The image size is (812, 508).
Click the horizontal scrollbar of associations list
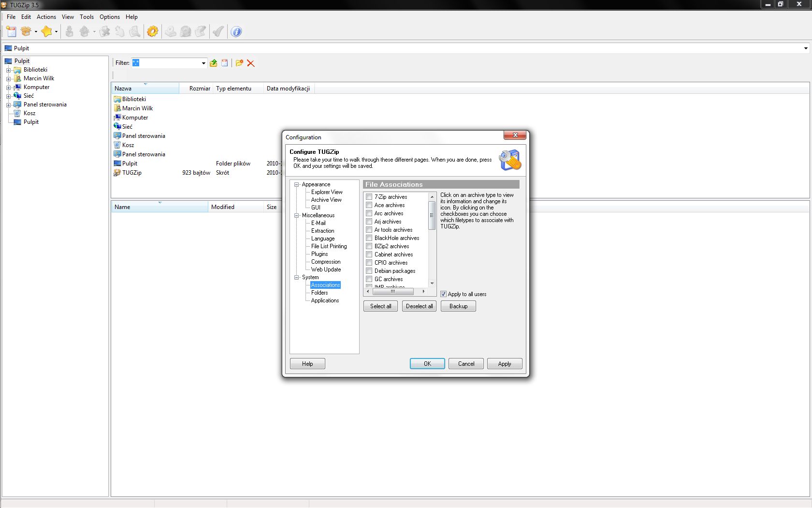pos(396,292)
